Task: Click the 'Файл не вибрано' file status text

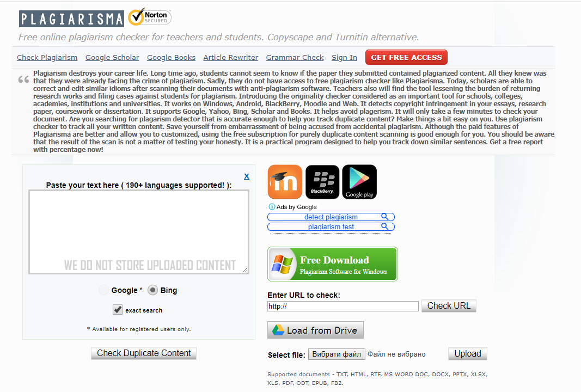Action: pos(396,354)
